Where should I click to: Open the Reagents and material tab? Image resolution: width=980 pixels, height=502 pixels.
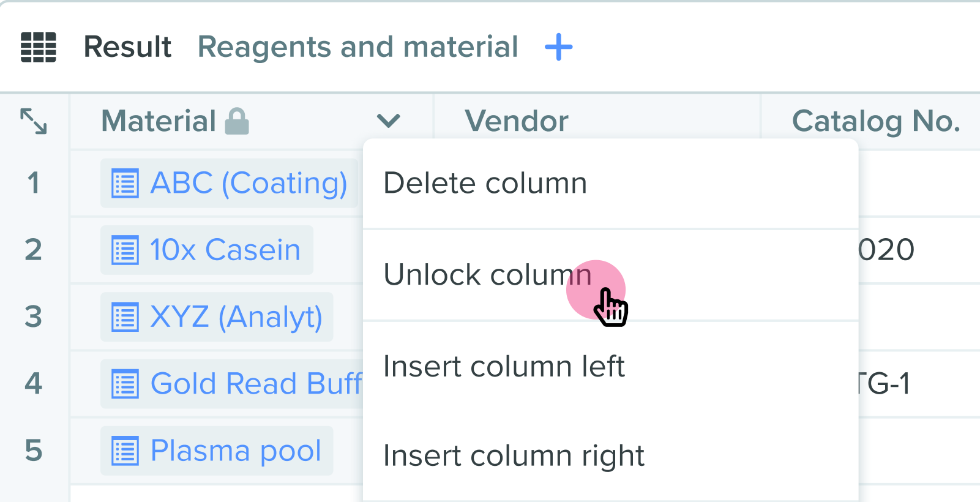click(x=357, y=47)
